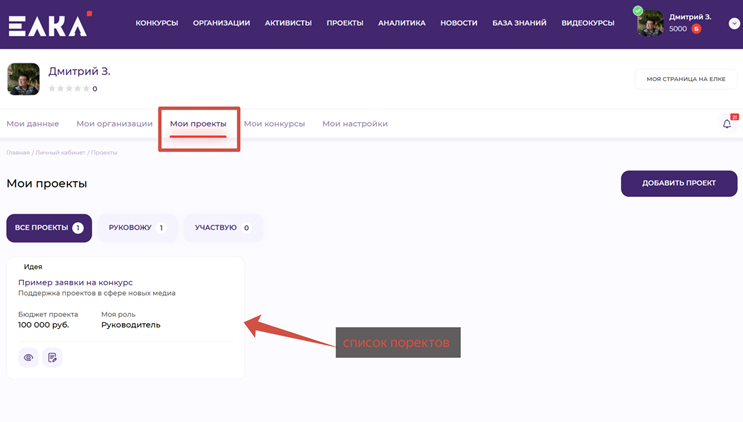View project using the eye icon
743x422 pixels.
28,357
